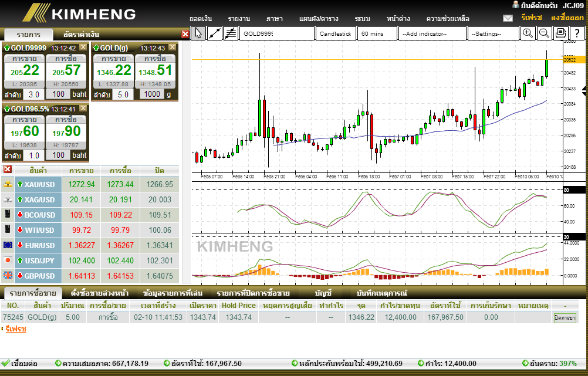Viewport: 588px width, 376px height.
Task: Click the รีเฟรช link in the header
Action: click(x=532, y=18)
